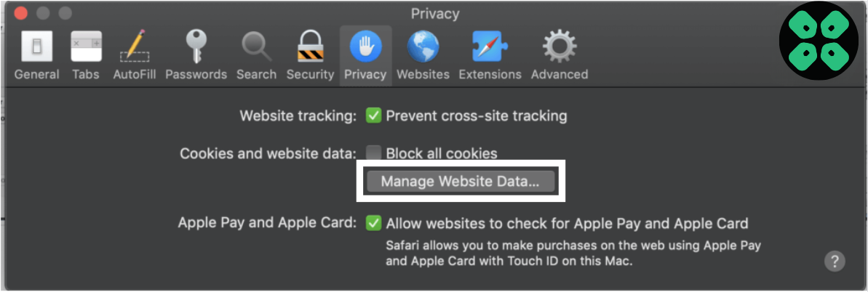Open AutoFill settings pencil icon
The height and width of the screenshot is (292, 868).
(x=134, y=47)
